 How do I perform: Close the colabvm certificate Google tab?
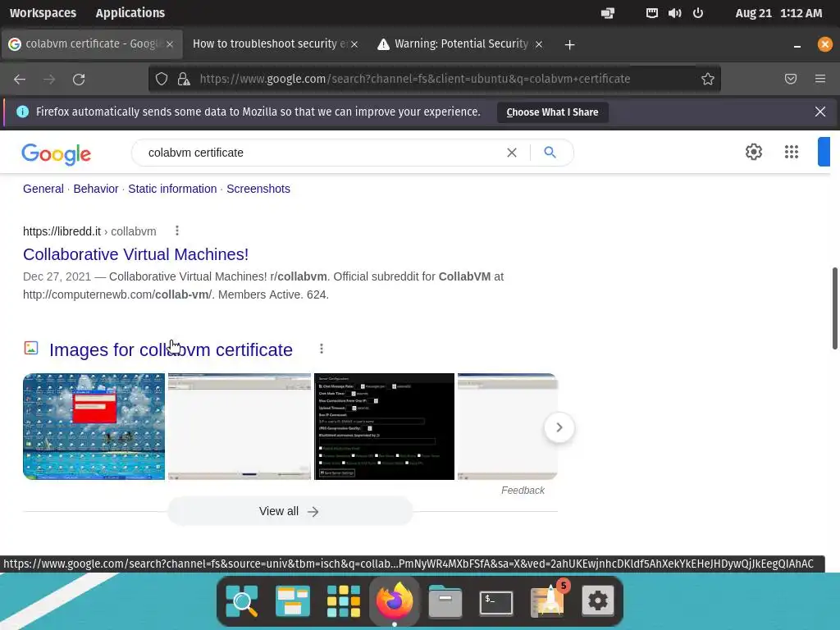(170, 44)
